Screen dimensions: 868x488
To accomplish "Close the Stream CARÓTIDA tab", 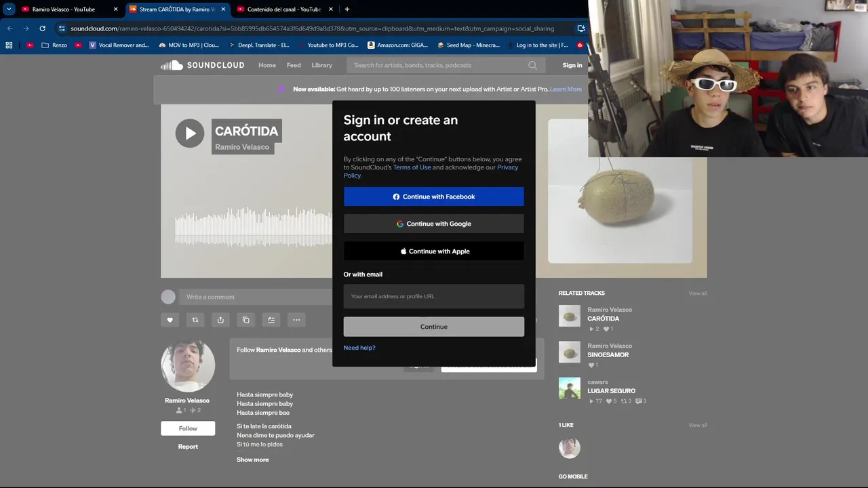I will (x=223, y=9).
